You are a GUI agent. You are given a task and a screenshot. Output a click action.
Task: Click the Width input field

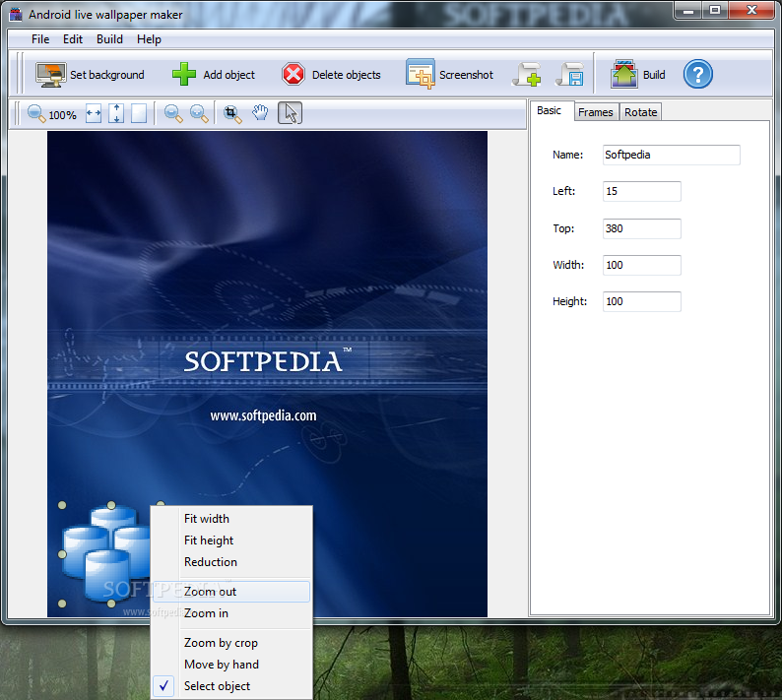pos(642,265)
